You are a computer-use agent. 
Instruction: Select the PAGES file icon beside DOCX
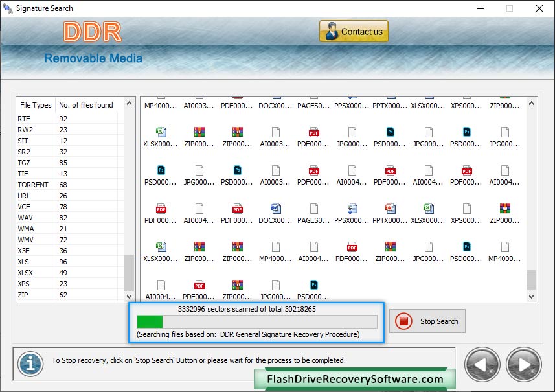313,209
